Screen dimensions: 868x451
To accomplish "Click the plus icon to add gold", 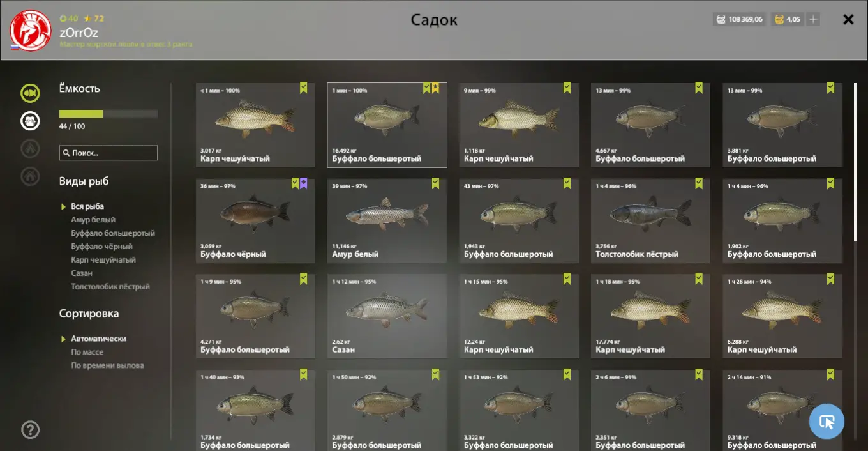I will coord(813,20).
